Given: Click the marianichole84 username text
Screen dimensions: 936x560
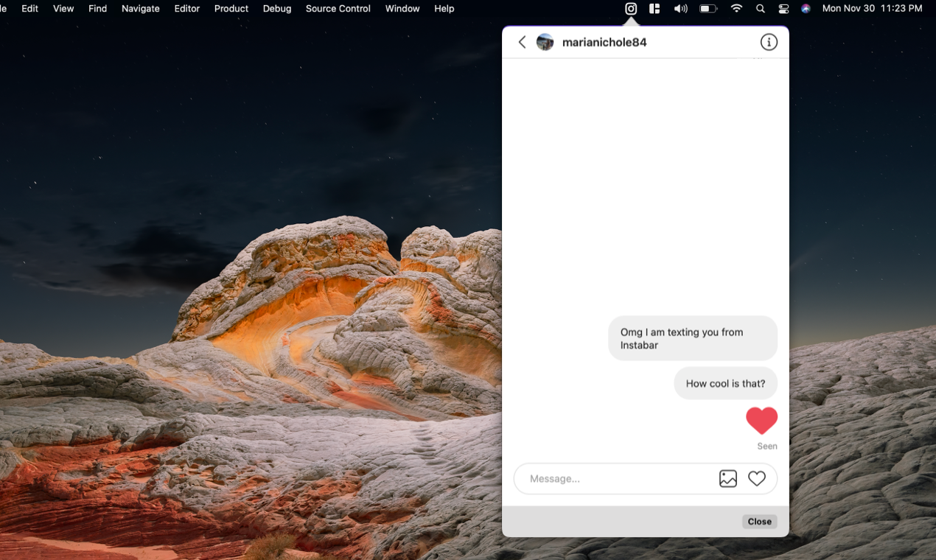Looking at the screenshot, I should pyautogui.click(x=604, y=42).
